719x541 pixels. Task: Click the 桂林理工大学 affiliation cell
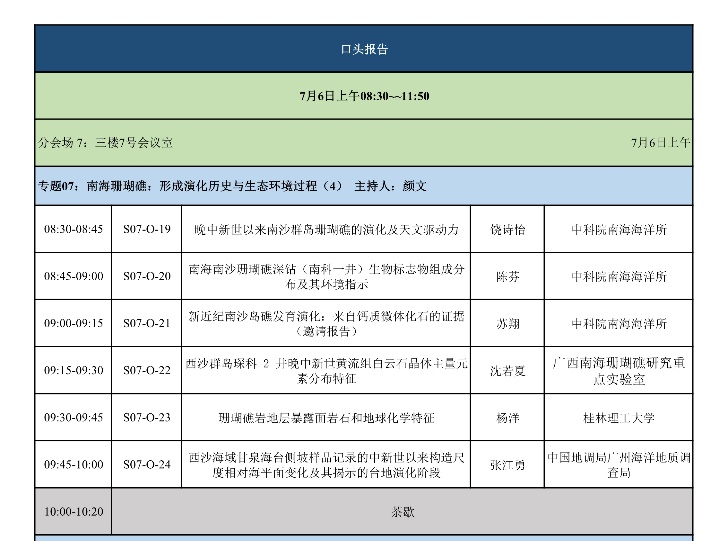(620, 417)
